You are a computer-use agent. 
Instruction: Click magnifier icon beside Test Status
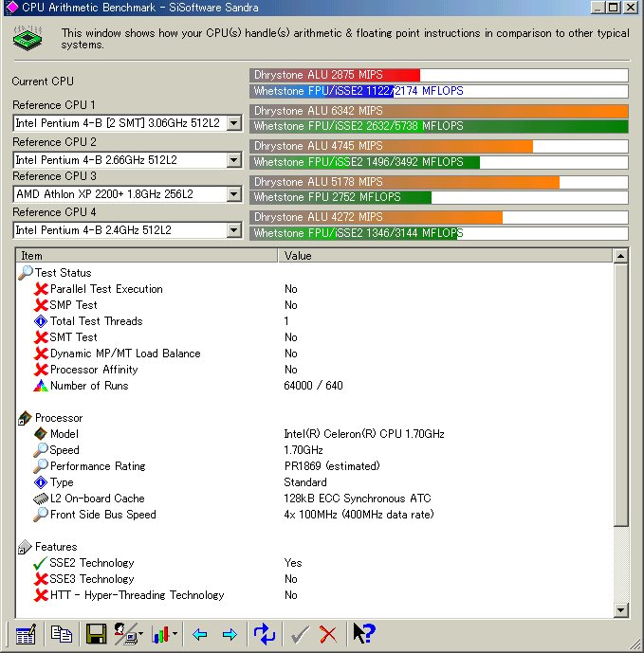click(x=26, y=273)
